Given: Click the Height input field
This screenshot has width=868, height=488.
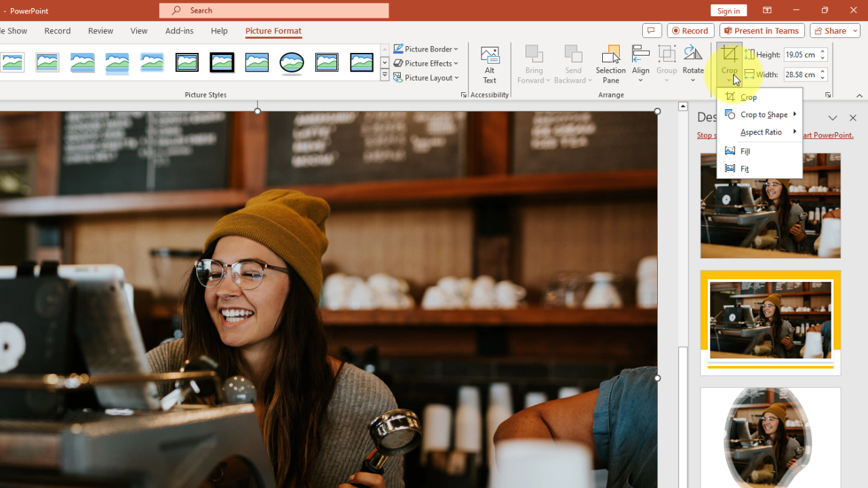Looking at the screenshot, I should (800, 55).
